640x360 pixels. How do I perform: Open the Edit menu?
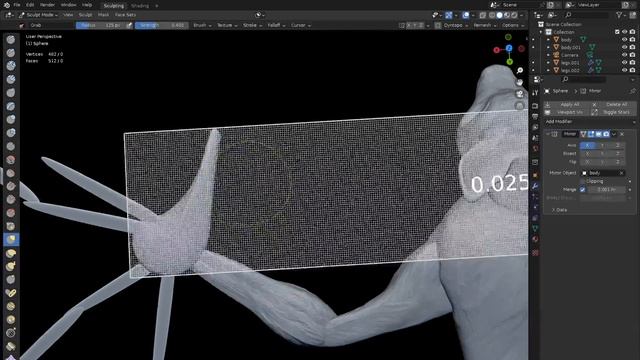click(x=30, y=5)
